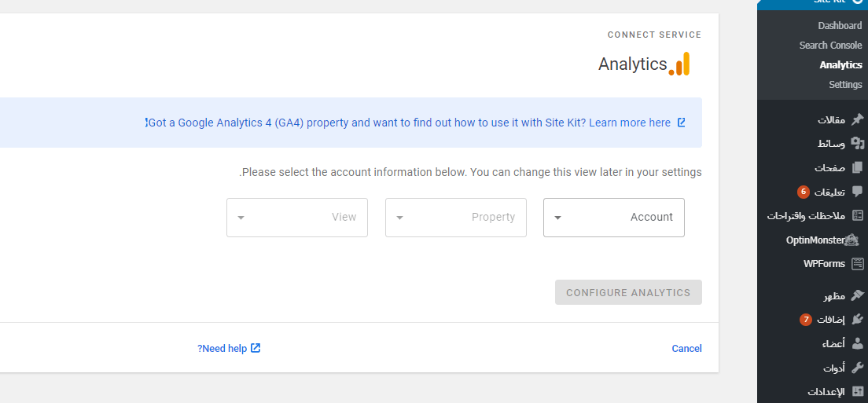Image resolution: width=868 pixels, height=403 pixels.
Task: Click the Configure Analytics button
Action: point(628,292)
